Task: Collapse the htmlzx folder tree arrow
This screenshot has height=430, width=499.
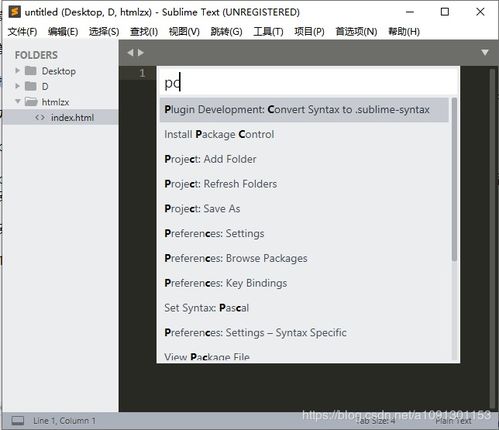Action: [x=18, y=101]
